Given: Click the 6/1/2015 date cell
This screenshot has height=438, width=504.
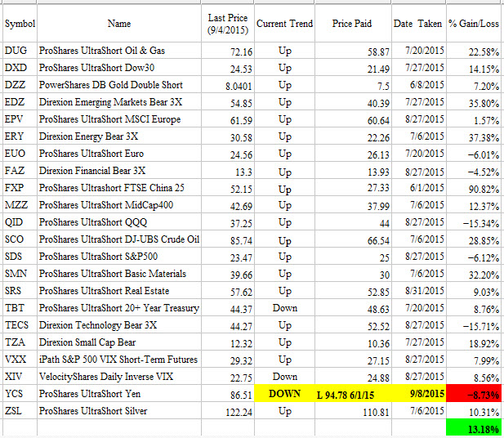Looking at the screenshot, I should (x=418, y=187).
